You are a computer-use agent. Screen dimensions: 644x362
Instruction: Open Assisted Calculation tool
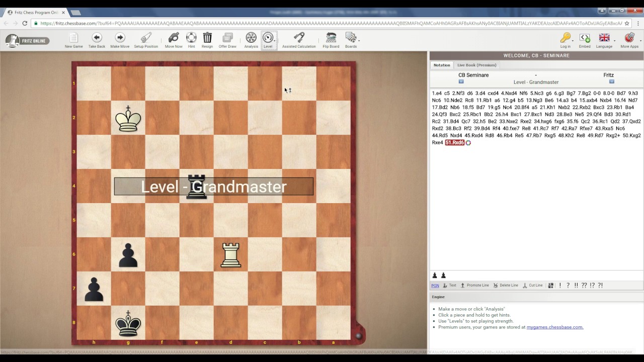coord(299,40)
